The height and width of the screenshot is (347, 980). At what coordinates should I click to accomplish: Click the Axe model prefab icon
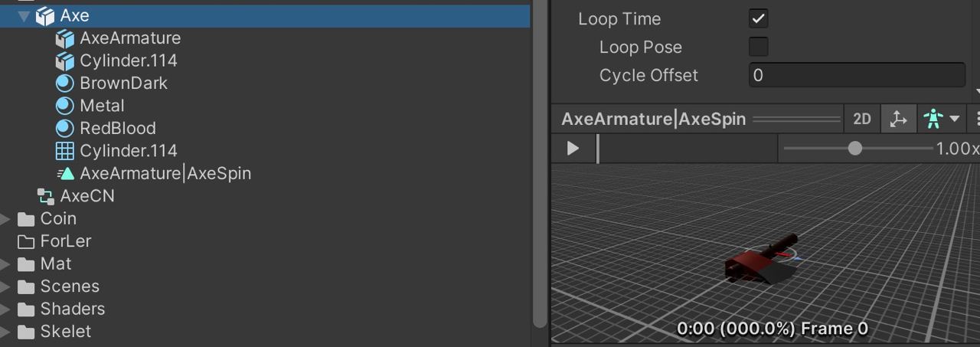(45, 15)
